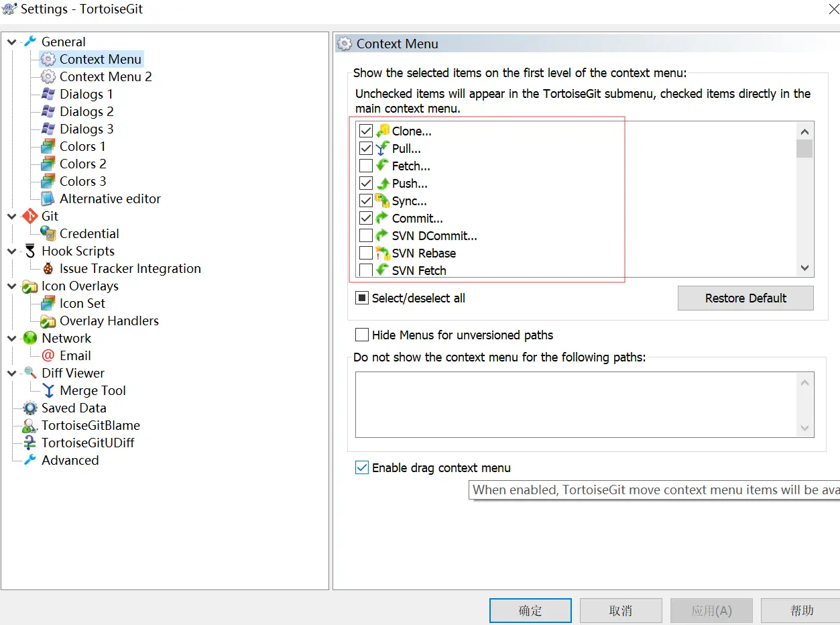Enable Hide Menus for unversioned paths
This screenshot has width=840, height=625.
[362, 335]
